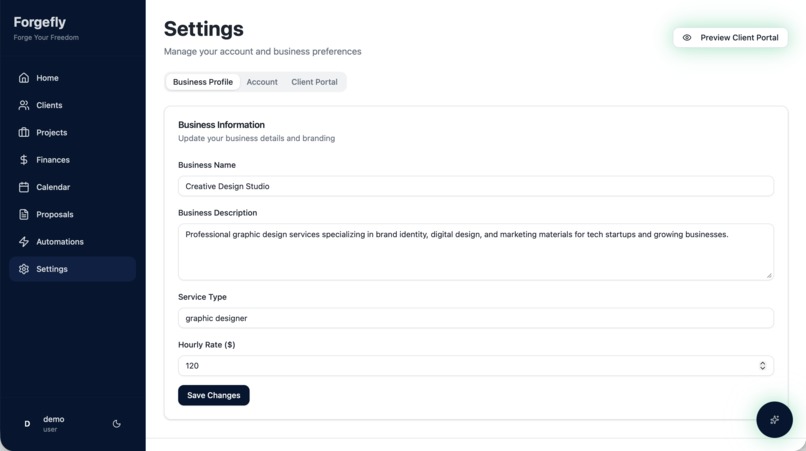806x451 pixels.
Task: Open the Home page icon
Action: (24, 78)
